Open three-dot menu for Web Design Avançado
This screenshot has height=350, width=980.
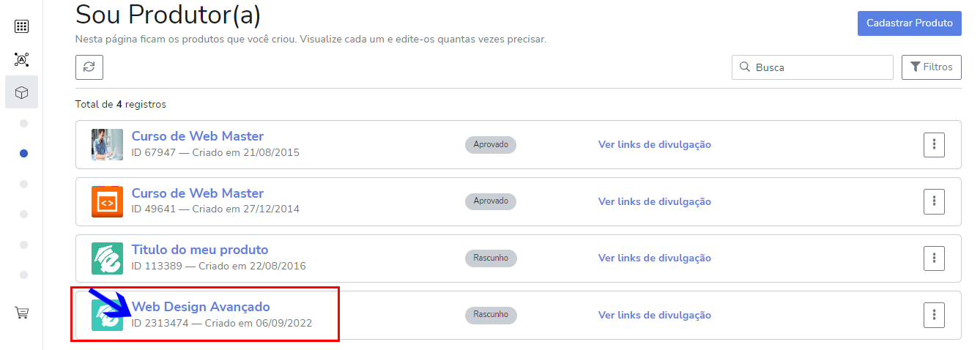pyautogui.click(x=934, y=315)
